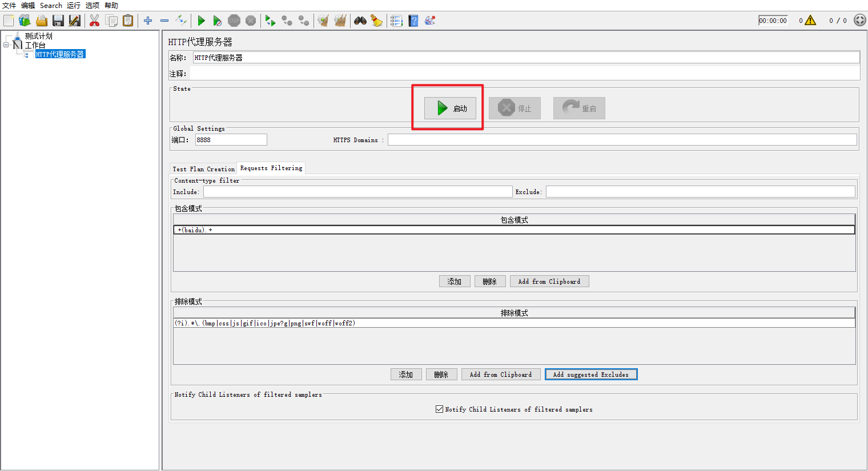Click the Cut scissors icon

[x=95, y=21]
